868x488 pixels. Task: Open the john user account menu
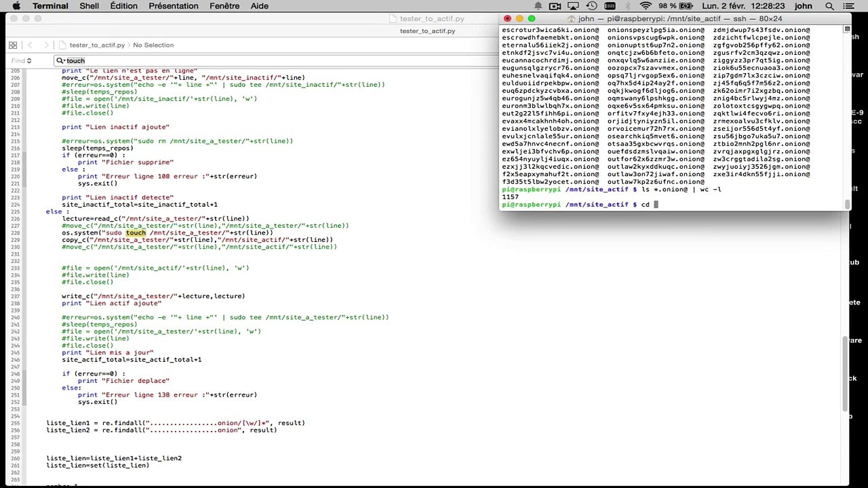(804, 6)
